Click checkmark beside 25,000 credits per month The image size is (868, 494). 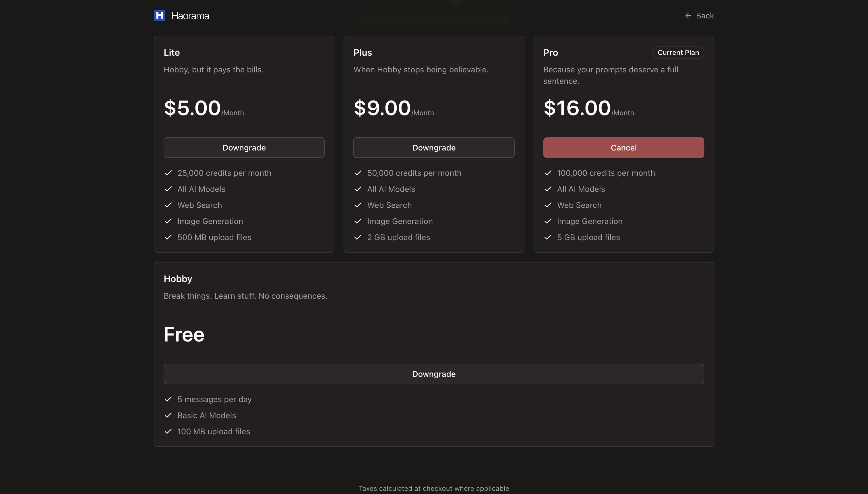coord(168,173)
